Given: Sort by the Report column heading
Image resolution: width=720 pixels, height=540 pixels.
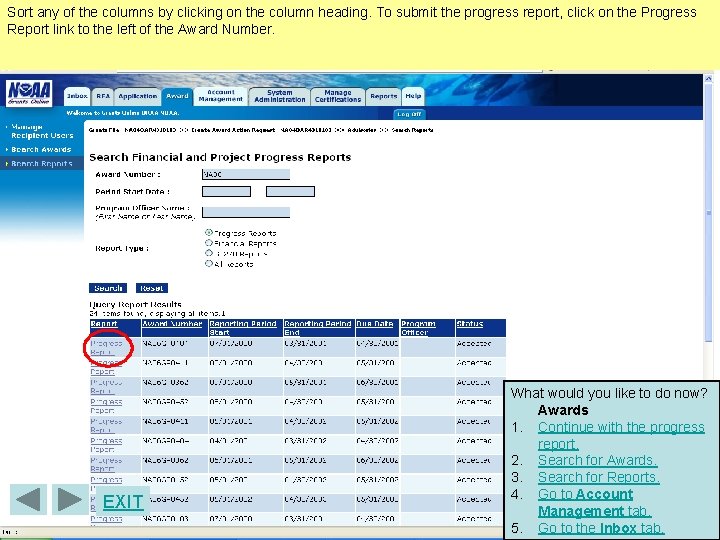Looking at the screenshot, I should pos(104,324).
